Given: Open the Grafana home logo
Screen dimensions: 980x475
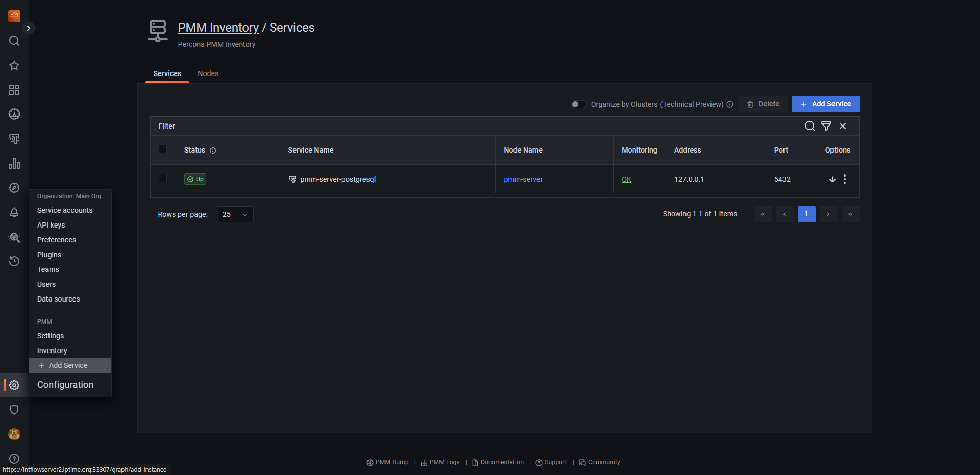Looking at the screenshot, I should pos(14,16).
